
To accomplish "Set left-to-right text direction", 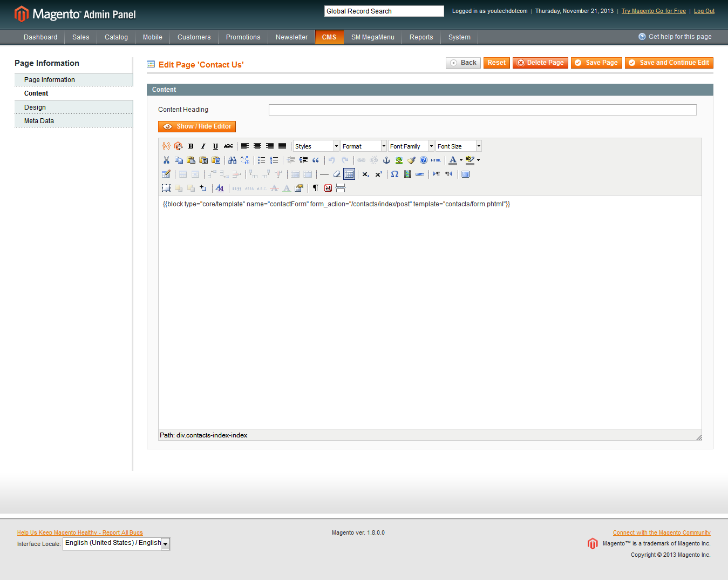I will click(436, 174).
